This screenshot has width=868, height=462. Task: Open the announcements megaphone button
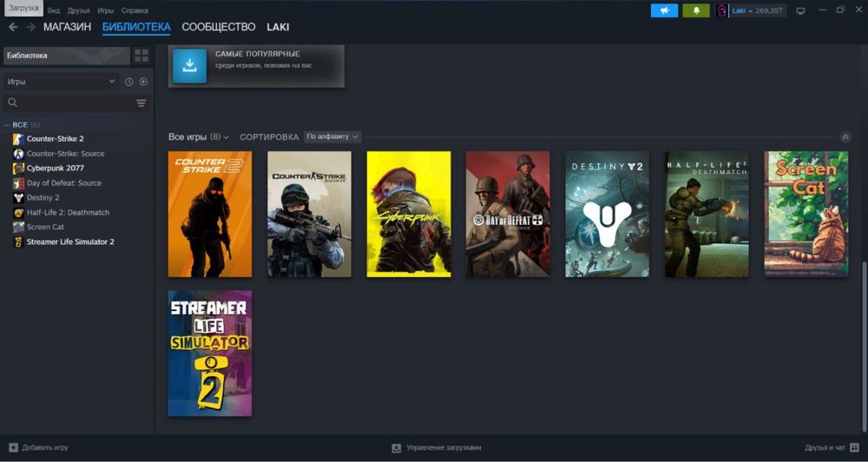(664, 10)
